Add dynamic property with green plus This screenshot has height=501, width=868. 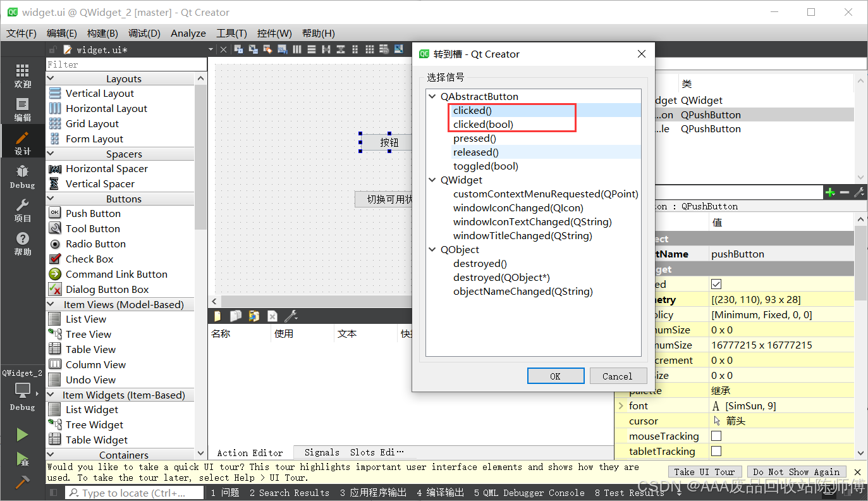click(830, 192)
